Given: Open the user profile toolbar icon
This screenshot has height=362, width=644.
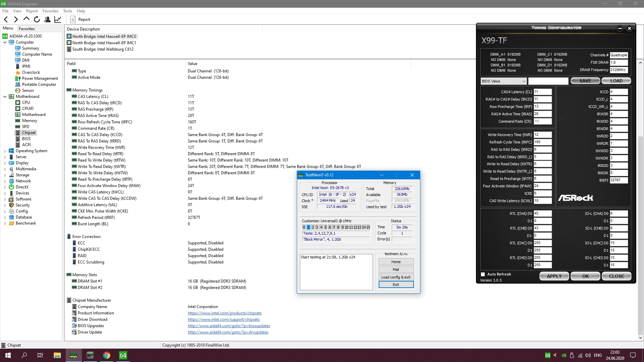Looking at the screenshot, I should (47, 19).
